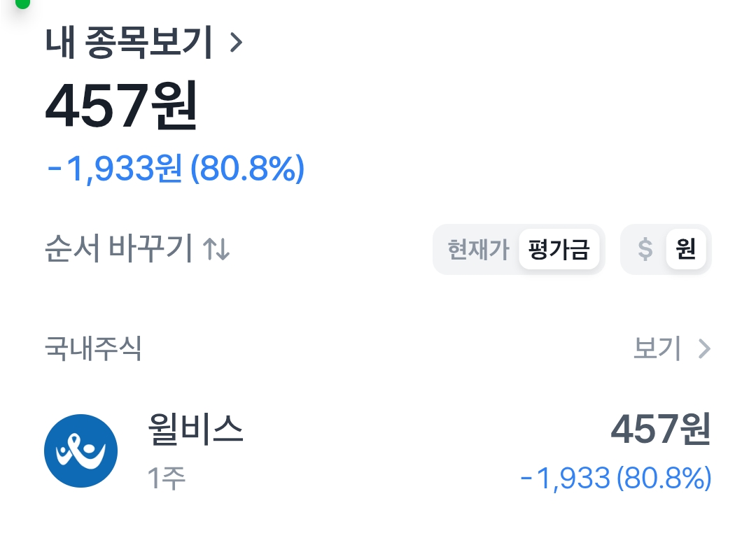Tap the 1주 share count under 윌비스
This screenshot has height=538, width=756.
tap(167, 479)
